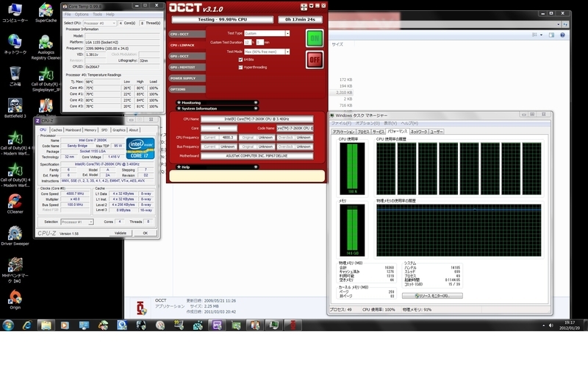Switch to the SPD tab in CPU-Z
Viewport: 588px width, 368px height.
pos(104,130)
